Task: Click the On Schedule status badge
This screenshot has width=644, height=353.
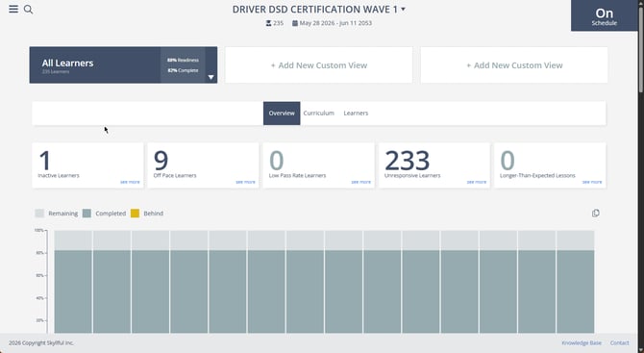Action: (605, 15)
